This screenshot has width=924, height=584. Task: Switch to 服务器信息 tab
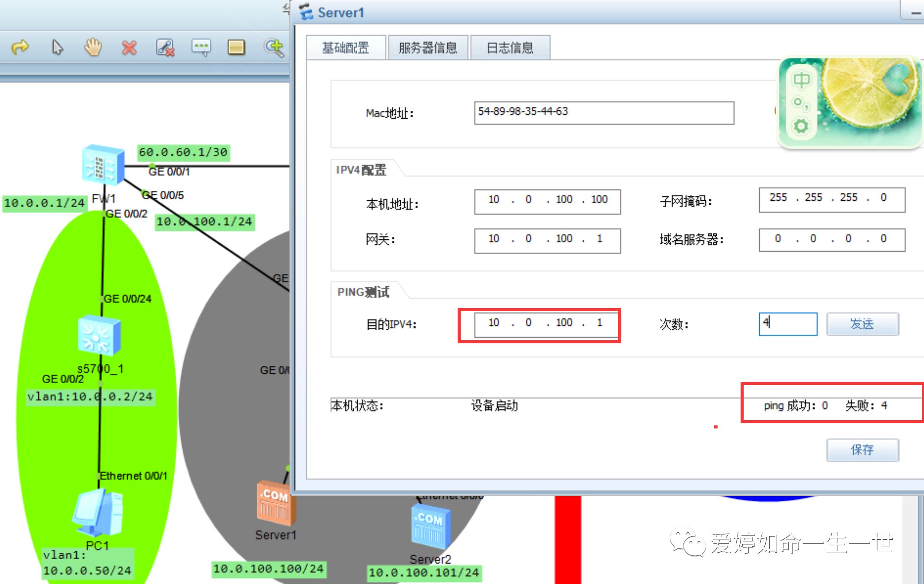point(428,48)
